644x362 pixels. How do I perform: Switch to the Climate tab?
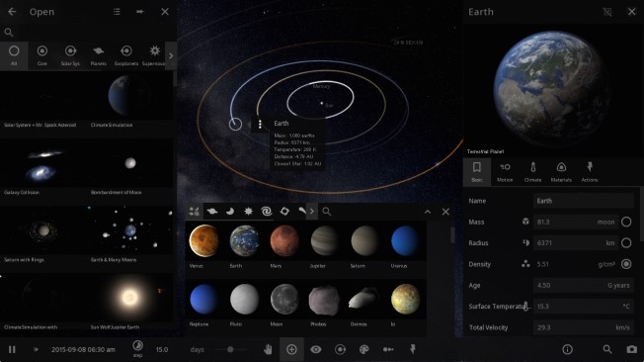[x=532, y=172]
